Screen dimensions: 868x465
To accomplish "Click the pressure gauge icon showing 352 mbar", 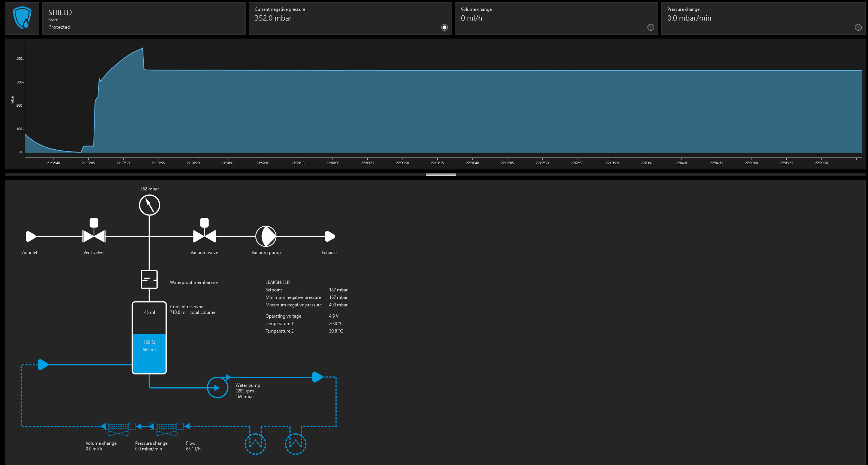I will click(x=149, y=205).
